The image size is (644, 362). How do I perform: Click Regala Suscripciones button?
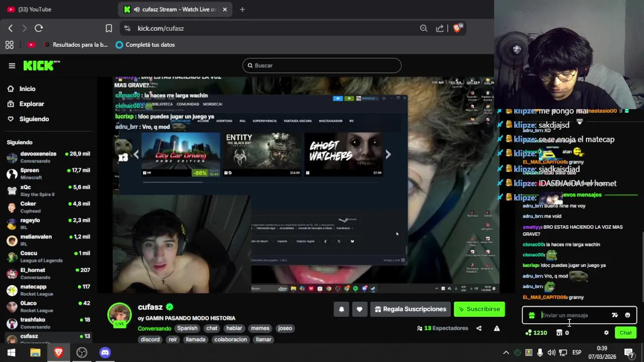coord(411,309)
